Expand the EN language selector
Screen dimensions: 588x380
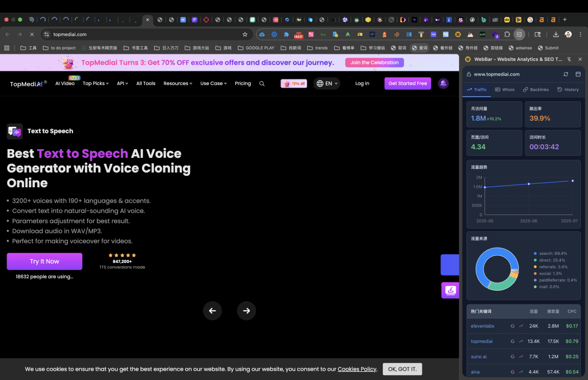click(327, 84)
